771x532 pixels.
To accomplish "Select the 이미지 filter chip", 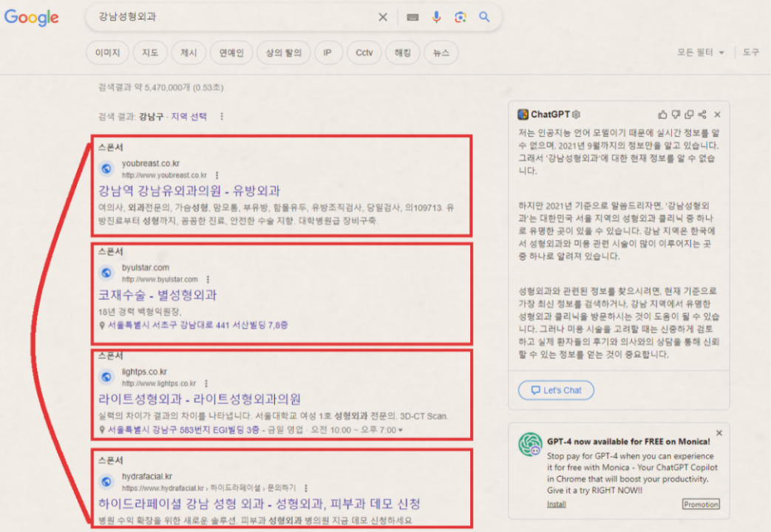I will [x=108, y=52].
